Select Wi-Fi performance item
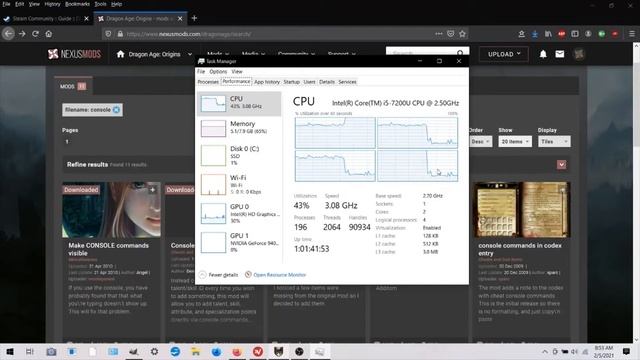 [239, 184]
